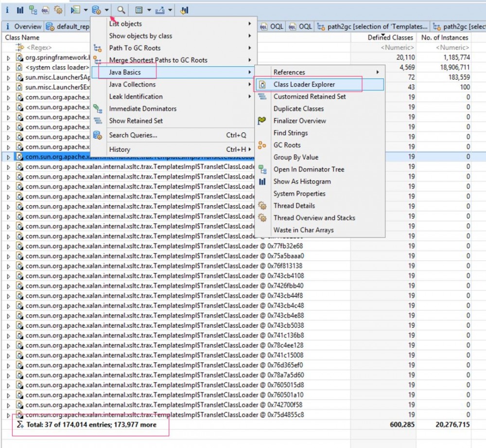Select the TransletClassLoader @ 0x742700f58 row
Screen dimensions: 486x448
[x=164, y=405]
